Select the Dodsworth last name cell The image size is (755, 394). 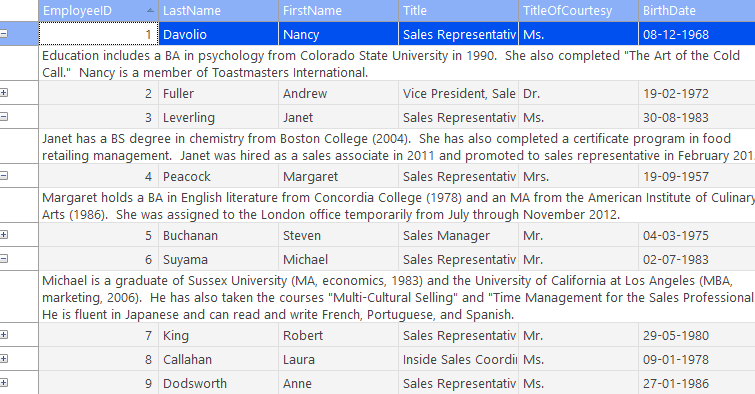(x=219, y=383)
